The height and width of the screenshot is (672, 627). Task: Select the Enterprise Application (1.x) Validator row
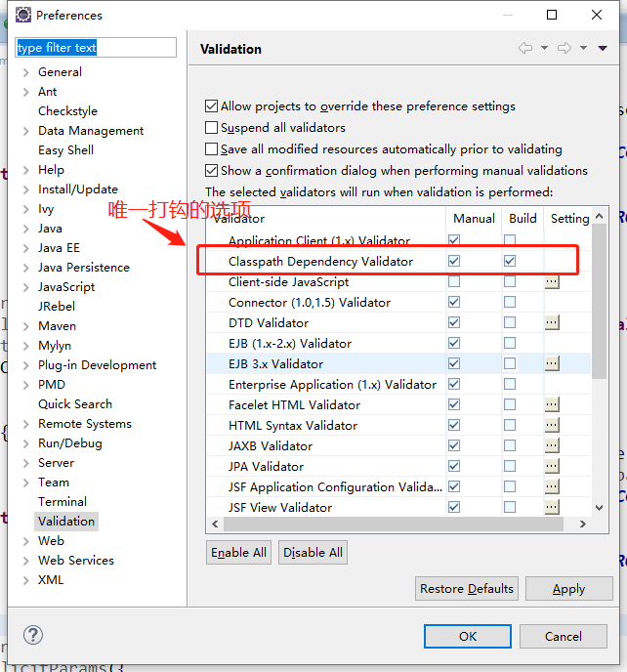pyautogui.click(x=398, y=384)
